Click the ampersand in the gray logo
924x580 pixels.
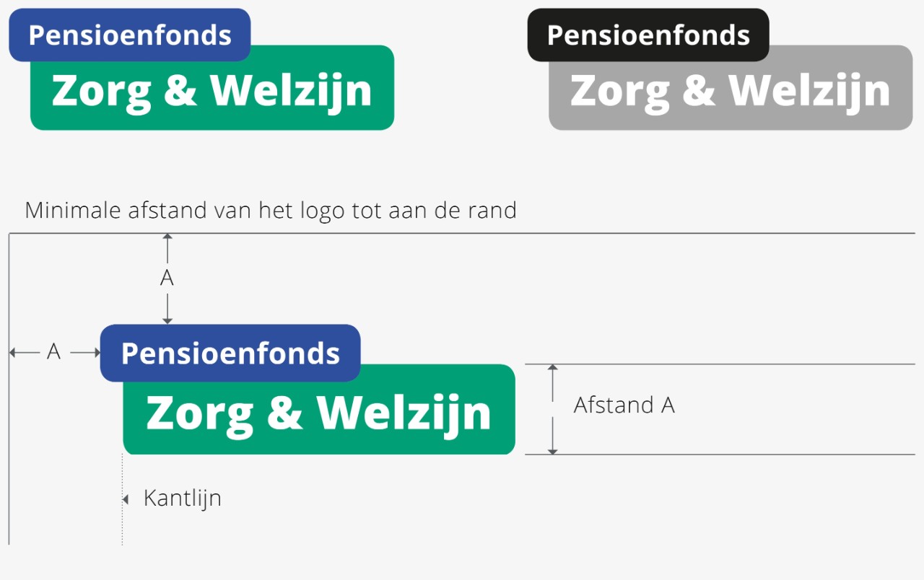click(x=697, y=90)
